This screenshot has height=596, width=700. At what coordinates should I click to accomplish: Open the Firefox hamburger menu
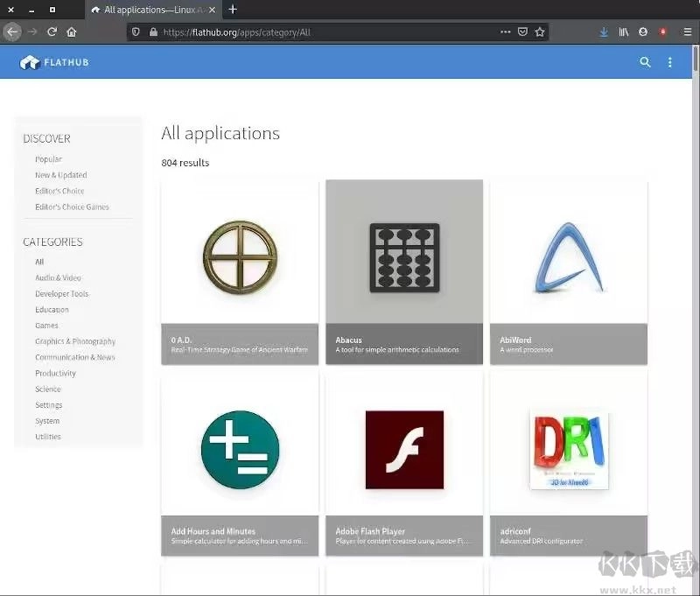[687, 32]
